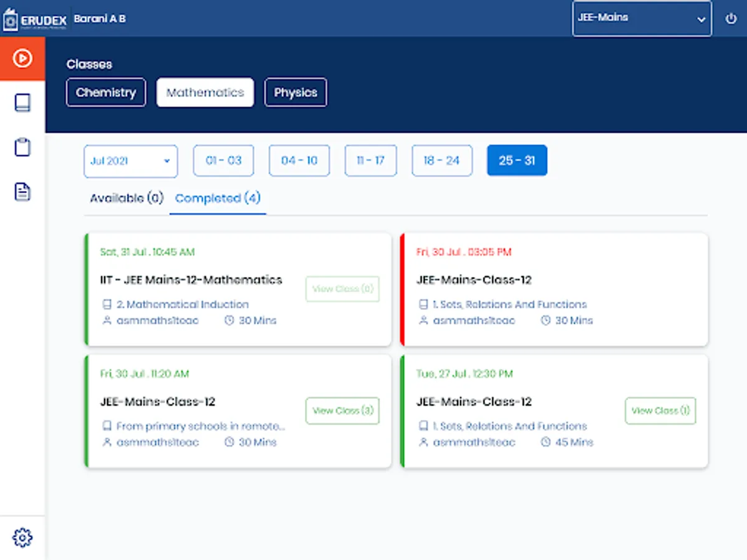Click book icon beside From primary schools text
The image size is (747, 560).
(106, 426)
